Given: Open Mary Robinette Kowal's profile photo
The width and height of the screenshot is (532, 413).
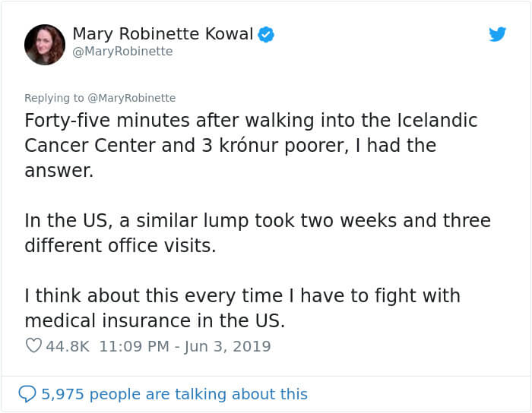Looking at the screenshot, I should tap(45, 45).
